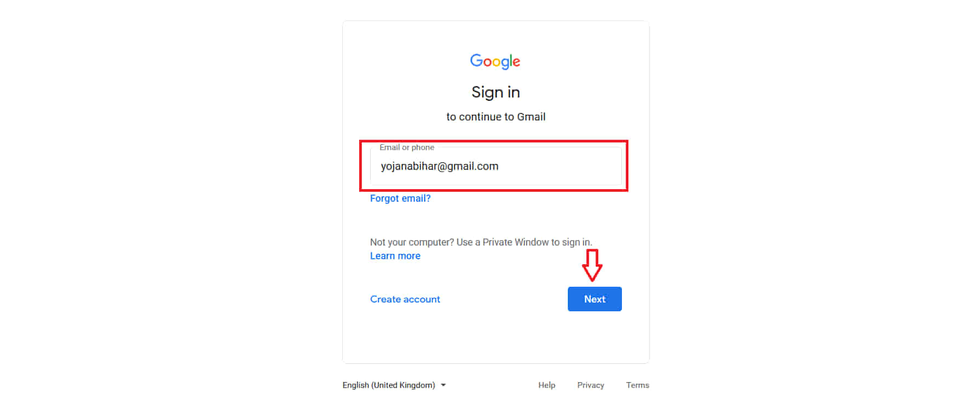The image size is (980, 399).
Task: Open the Learn more link
Action: pos(395,256)
